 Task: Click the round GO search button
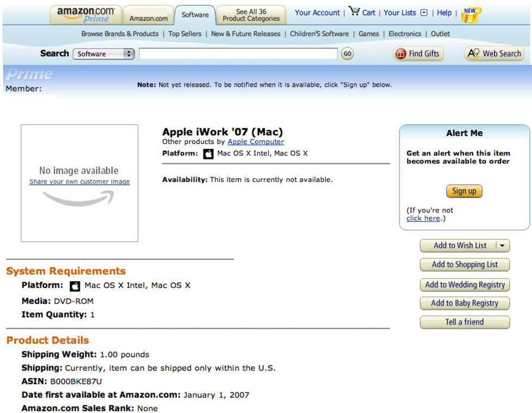[x=347, y=54]
